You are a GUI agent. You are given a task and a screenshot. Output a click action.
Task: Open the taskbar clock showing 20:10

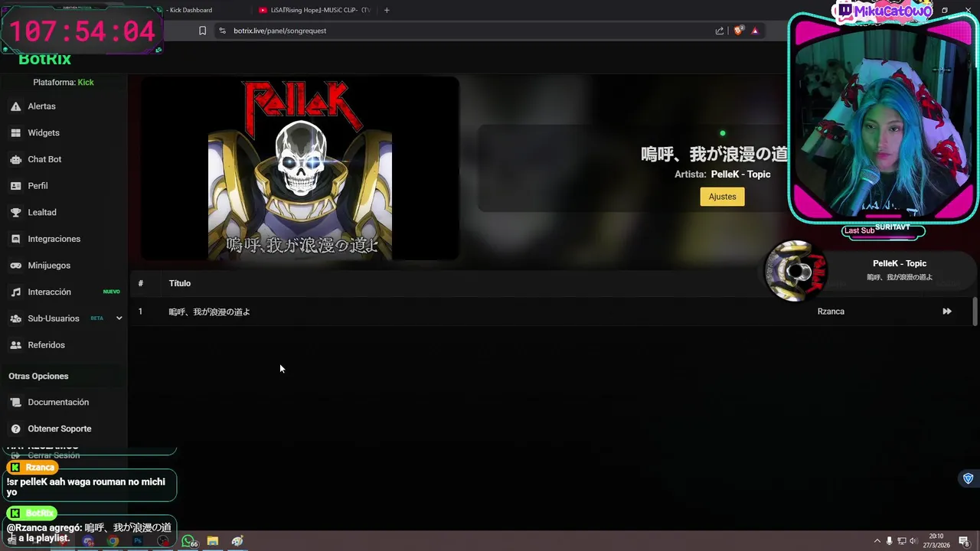(936, 541)
